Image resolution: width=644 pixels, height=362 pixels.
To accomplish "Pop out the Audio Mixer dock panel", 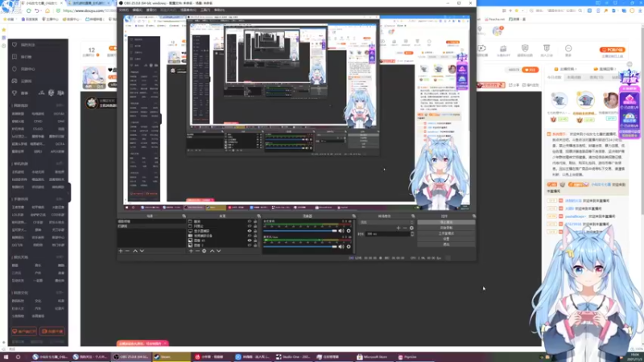I will (x=353, y=216).
